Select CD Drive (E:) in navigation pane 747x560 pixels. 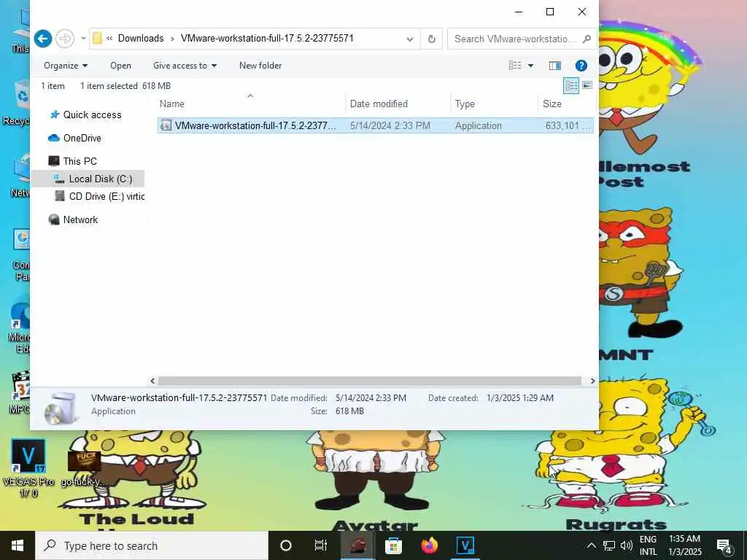(x=99, y=196)
